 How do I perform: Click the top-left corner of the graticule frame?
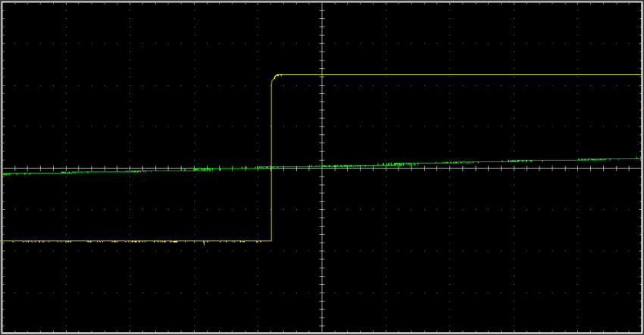pos(3,3)
